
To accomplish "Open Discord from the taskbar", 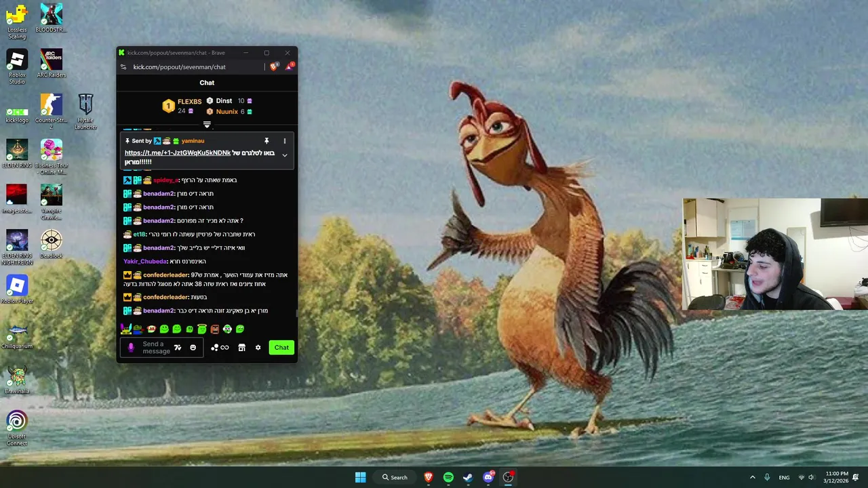I will tap(488, 477).
